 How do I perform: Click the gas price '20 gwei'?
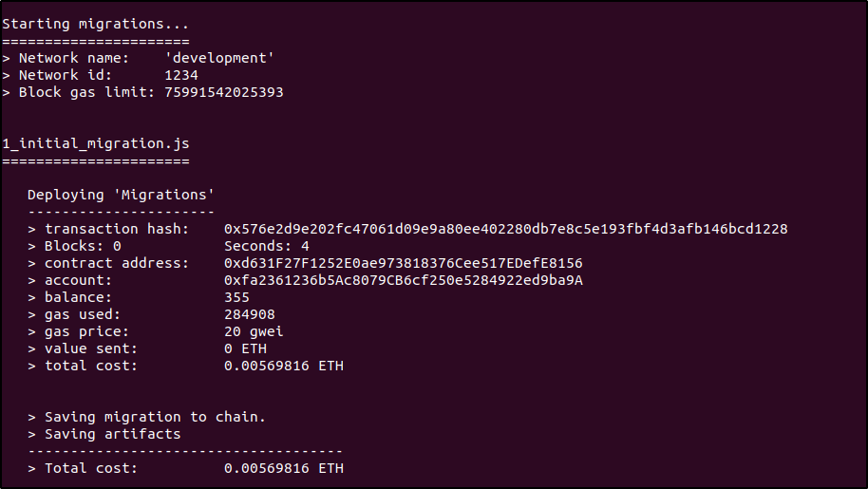(x=254, y=331)
